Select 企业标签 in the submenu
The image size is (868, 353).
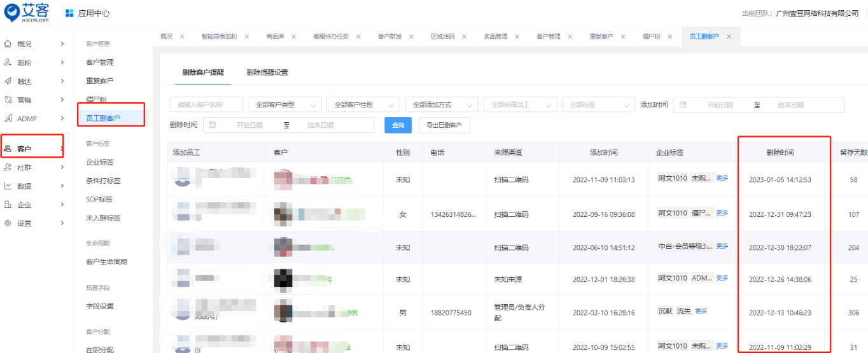(100, 162)
